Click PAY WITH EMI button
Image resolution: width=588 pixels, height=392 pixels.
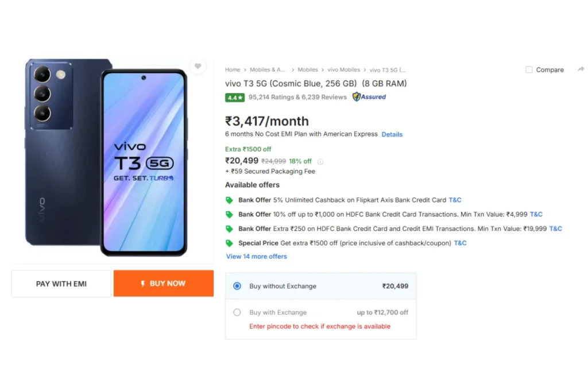click(61, 284)
